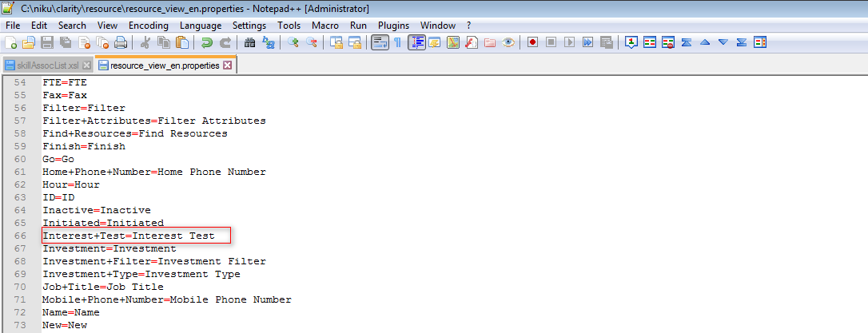
Task: Click the Save All toolbar icon
Action: (x=66, y=42)
